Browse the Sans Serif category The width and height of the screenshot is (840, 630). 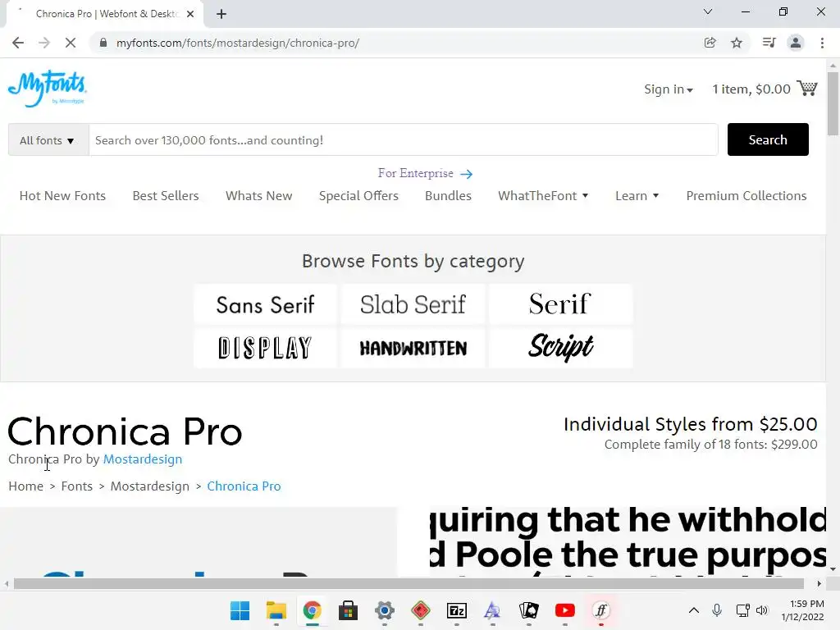[265, 304]
